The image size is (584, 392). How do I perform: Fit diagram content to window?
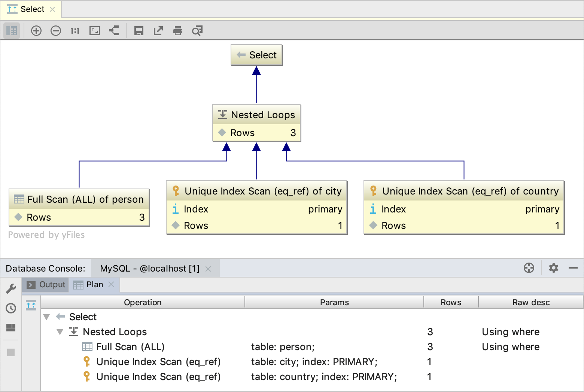(x=95, y=31)
